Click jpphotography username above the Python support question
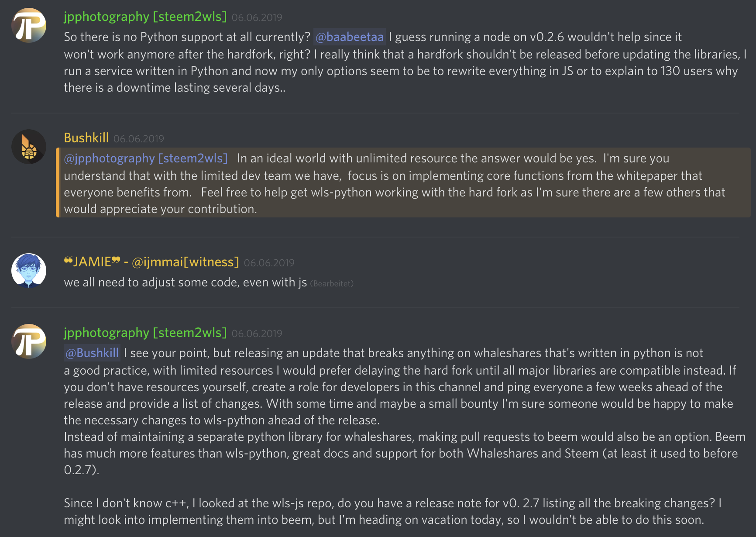The height and width of the screenshot is (537, 756). 145,17
